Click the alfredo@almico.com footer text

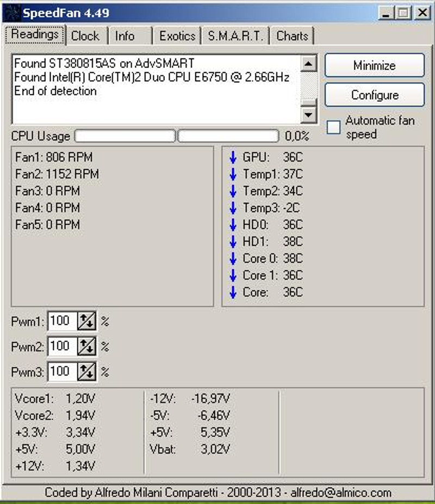[x=341, y=493]
